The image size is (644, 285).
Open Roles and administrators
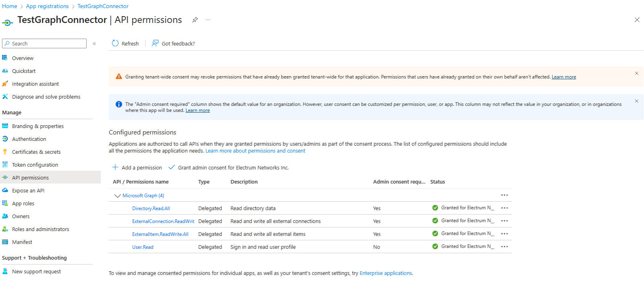coord(41,229)
